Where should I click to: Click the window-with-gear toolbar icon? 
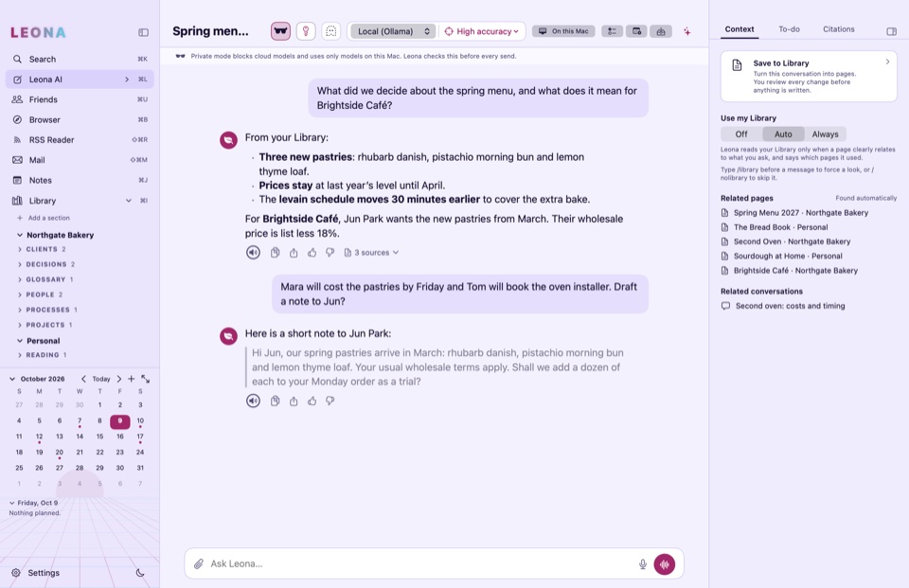[x=636, y=31]
